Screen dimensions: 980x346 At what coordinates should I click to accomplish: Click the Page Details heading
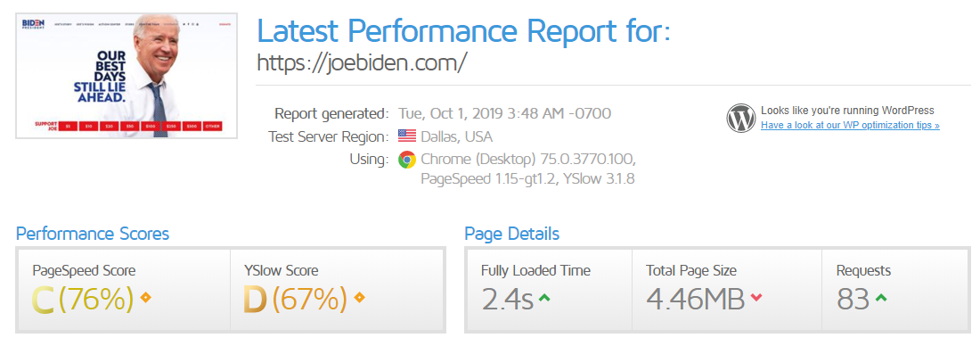pos(512,234)
